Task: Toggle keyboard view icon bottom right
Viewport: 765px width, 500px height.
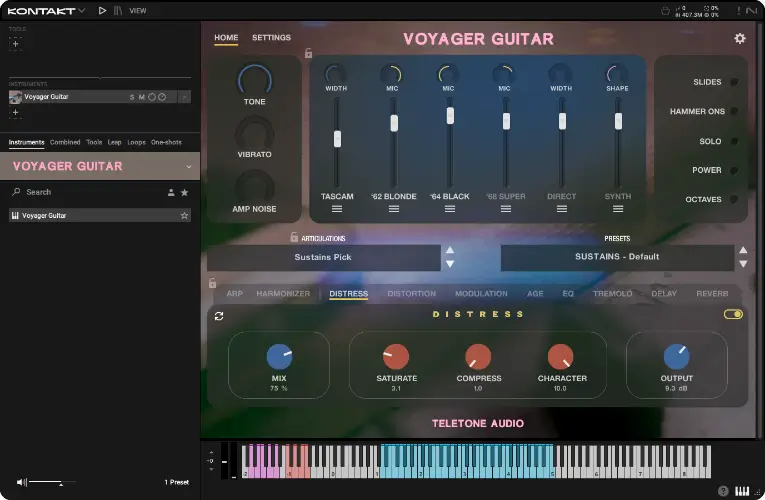Action: pos(742,491)
